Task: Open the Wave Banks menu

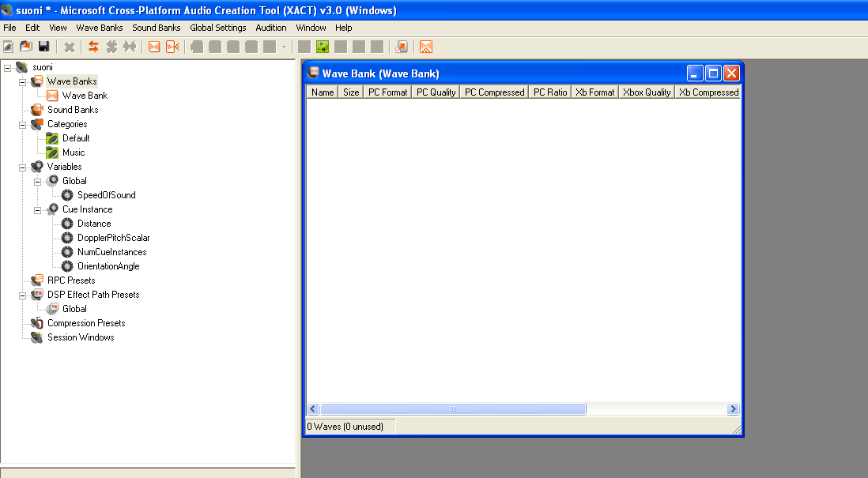Action: point(100,28)
